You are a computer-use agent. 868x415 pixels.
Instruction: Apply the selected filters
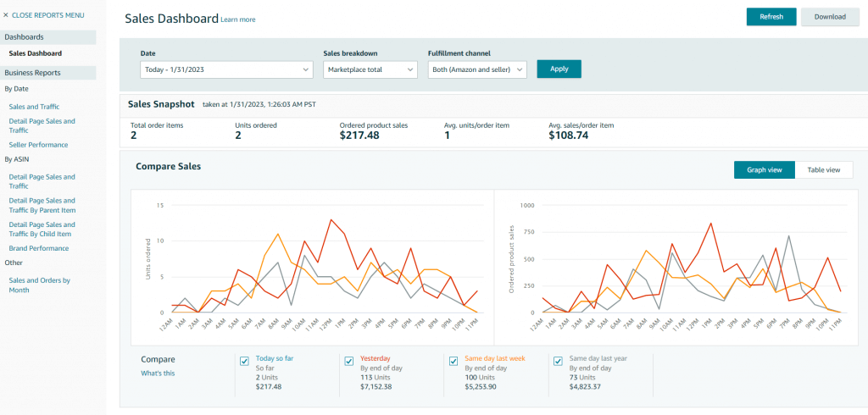pos(559,69)
